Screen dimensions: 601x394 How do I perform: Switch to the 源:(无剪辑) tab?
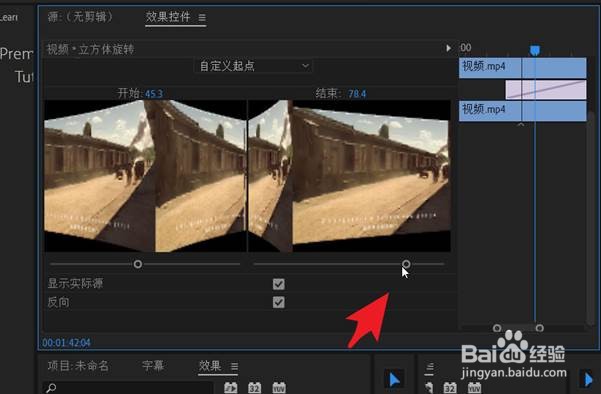click(80, 17)
